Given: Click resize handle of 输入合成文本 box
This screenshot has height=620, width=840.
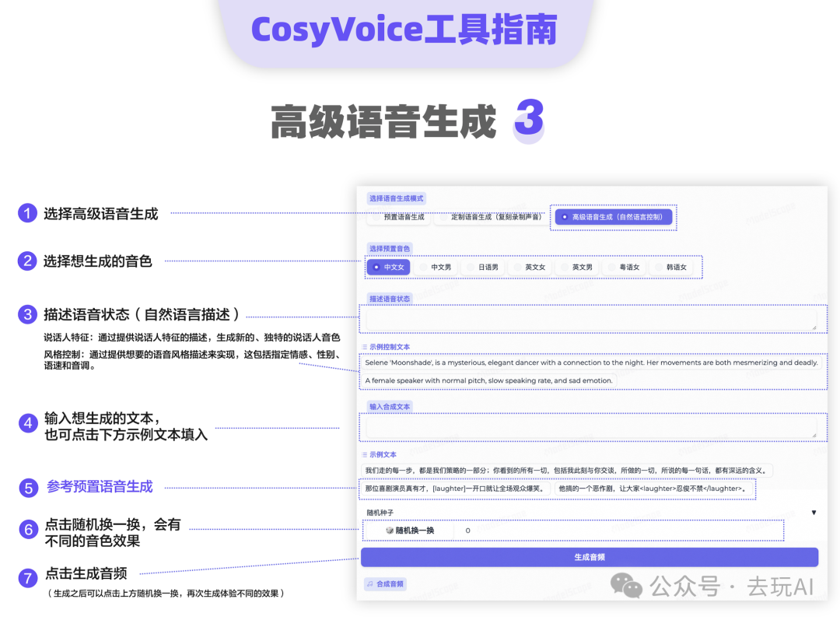Looking at the screenshot, I should (814, 435).
